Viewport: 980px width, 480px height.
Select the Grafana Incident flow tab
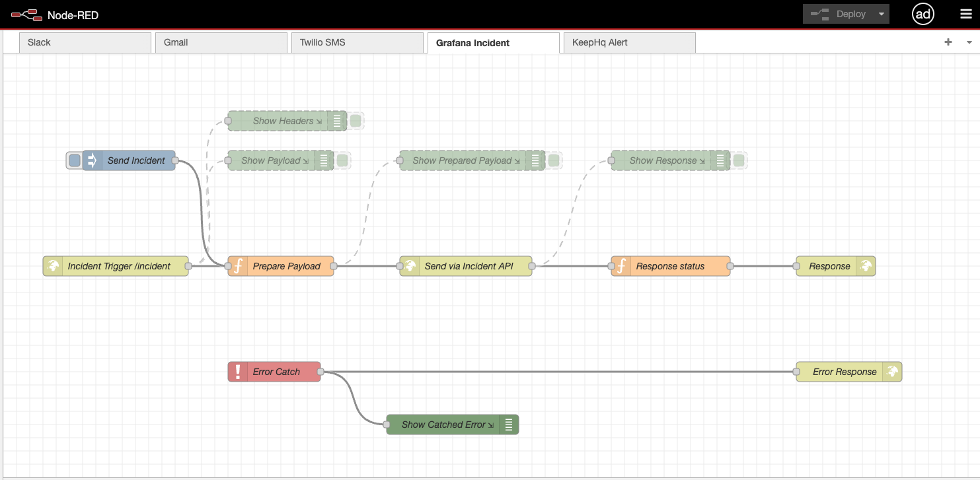pyautogui.click(x=494, y=43)
